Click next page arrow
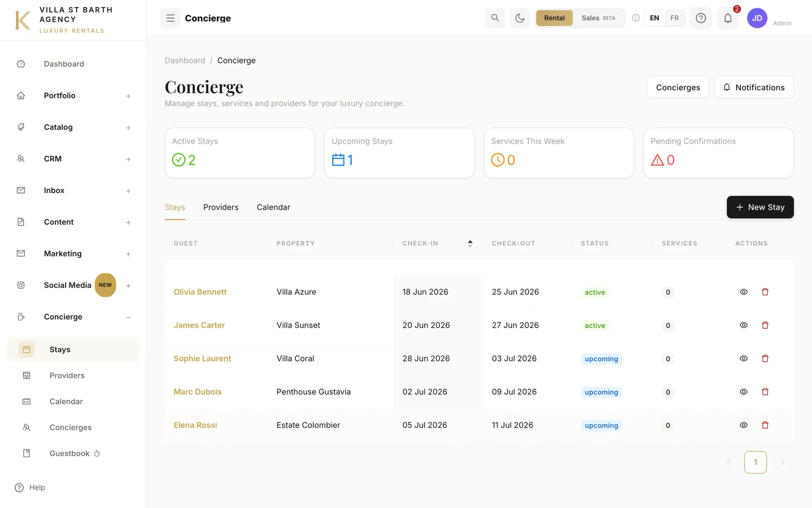The image size is (812, 508). pyautogui.click(x=783, y=462)
